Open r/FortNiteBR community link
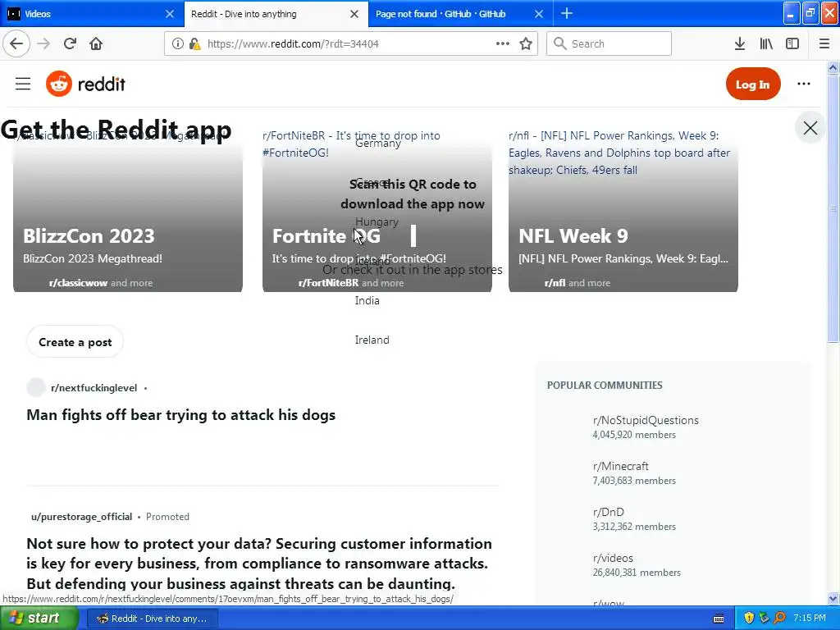Image resolution: width=840 pixels, height=630 pixels. tap(328, 283)
